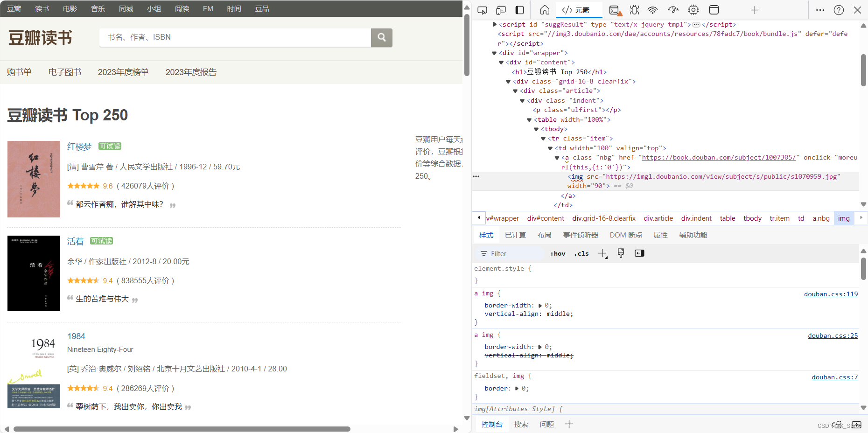Click the 红楼梦 book cover thumbnail
Image resolution: width=868 pixels, height=433 pixels.
34,179
